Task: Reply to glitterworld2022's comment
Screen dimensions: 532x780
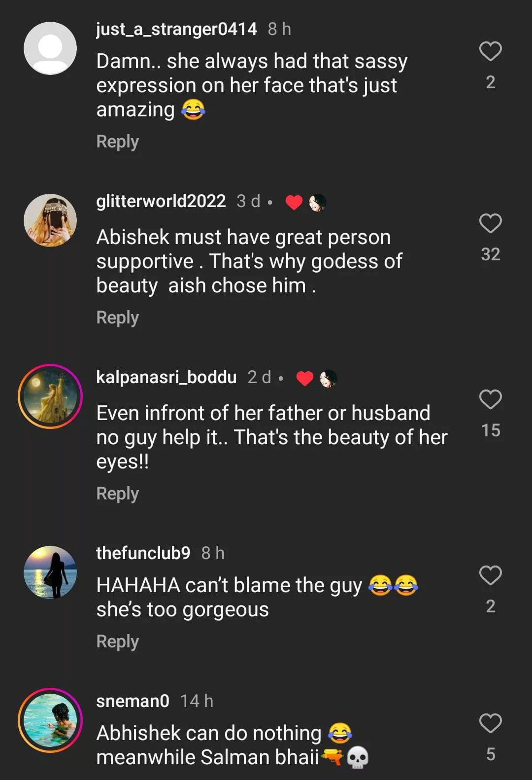Action: (117, 318)
